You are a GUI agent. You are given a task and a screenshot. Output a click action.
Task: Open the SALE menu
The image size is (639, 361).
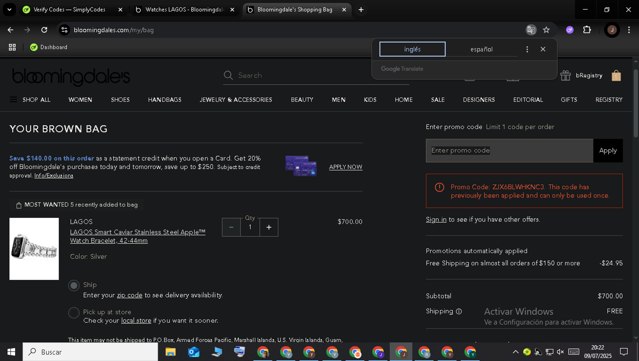[x=438, y=99]
